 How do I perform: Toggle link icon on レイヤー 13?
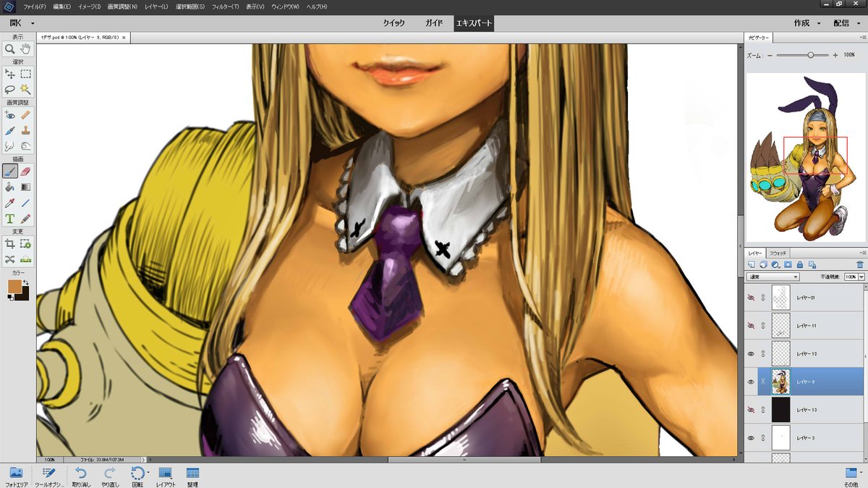(x=763, y=410)
